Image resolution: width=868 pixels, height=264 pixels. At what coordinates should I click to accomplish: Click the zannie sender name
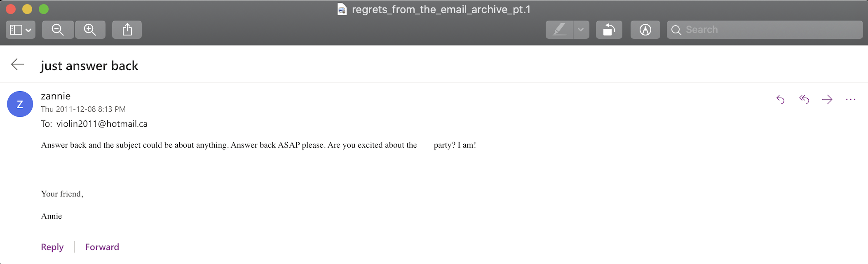(x=56, y=96)
